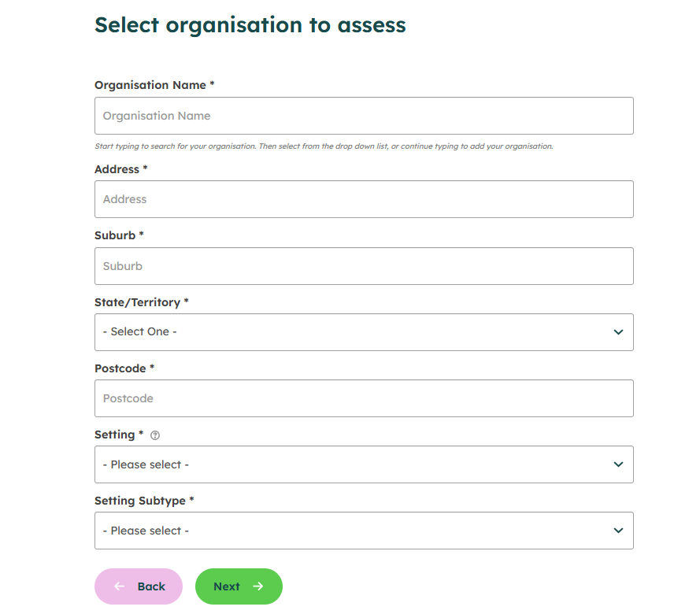
Task: Open the Setting help question-mark icon
Action: pos(155,435)
